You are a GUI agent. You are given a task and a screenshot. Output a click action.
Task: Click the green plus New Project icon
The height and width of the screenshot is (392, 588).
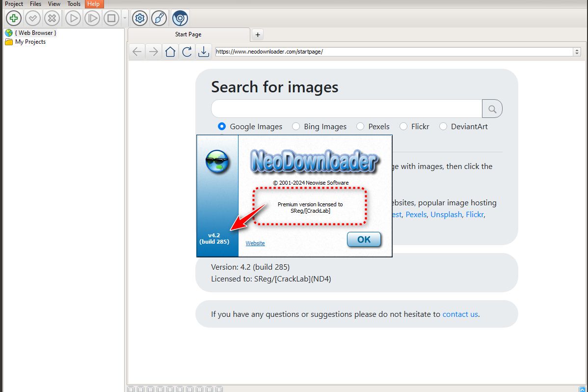point(14,18)
